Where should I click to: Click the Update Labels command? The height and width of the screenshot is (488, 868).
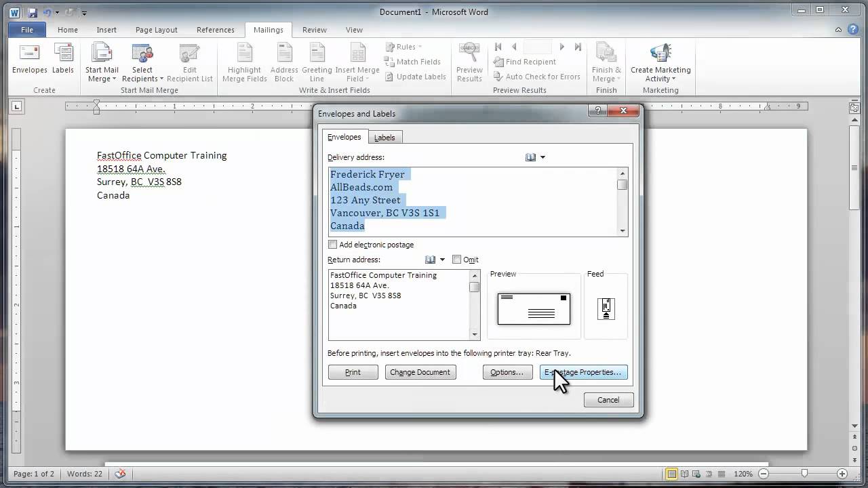click(x=415, y=77)
